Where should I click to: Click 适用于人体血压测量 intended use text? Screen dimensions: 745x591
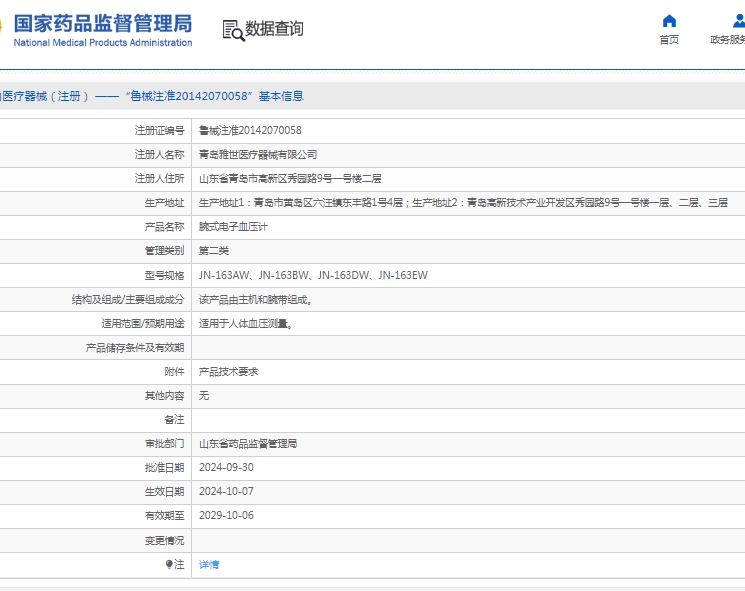246,324
